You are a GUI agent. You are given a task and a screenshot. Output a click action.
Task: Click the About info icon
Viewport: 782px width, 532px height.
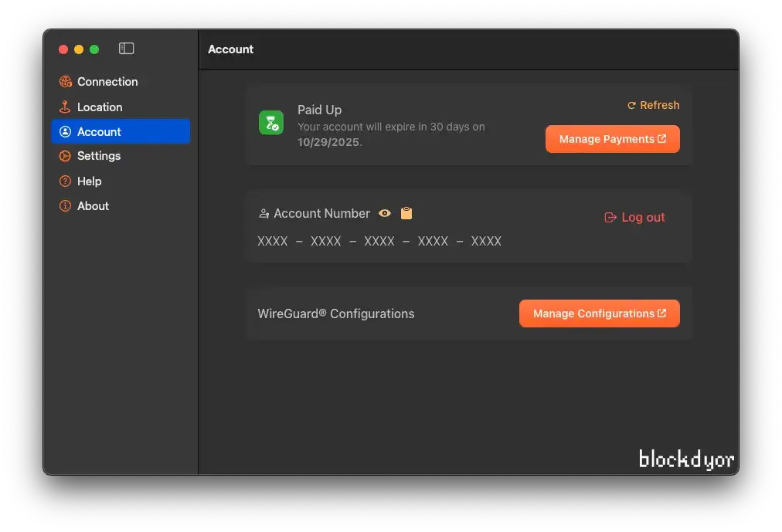pyautogui.click(x=66, y=205)
